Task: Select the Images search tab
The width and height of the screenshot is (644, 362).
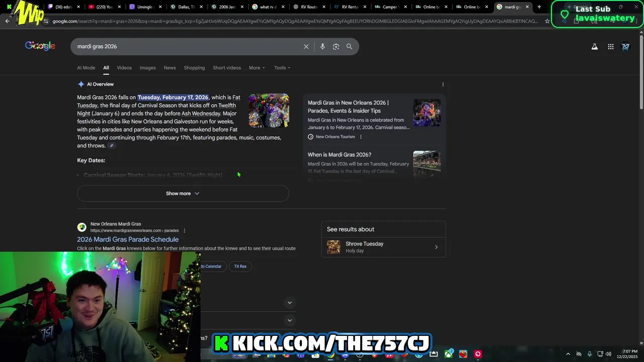Action: coord(147,68)
